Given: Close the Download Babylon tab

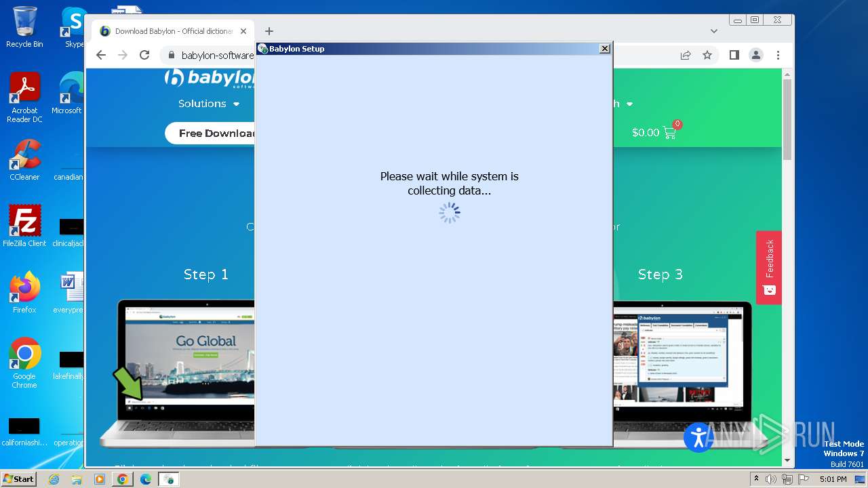Looking at the screenshot, I should click(x=244, y=31).
